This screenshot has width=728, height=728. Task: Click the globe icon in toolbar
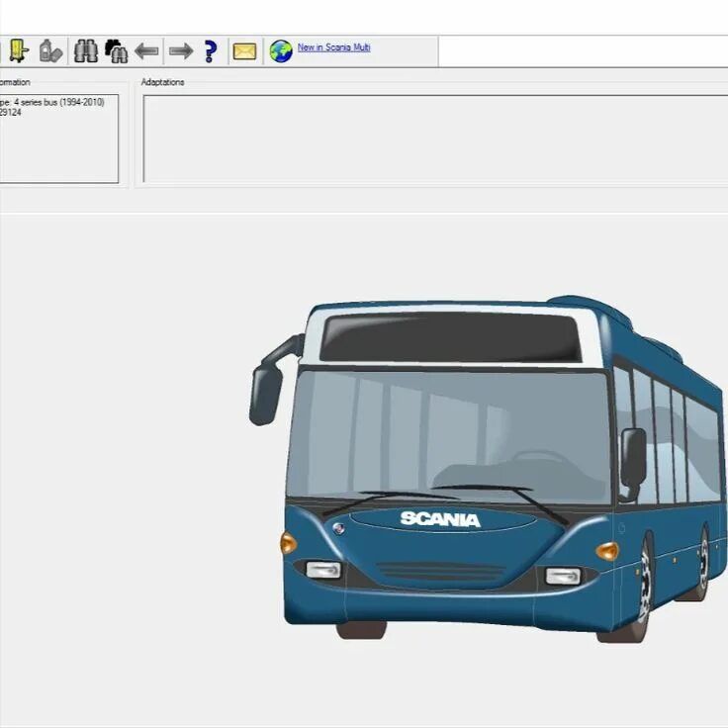(281, 51)
